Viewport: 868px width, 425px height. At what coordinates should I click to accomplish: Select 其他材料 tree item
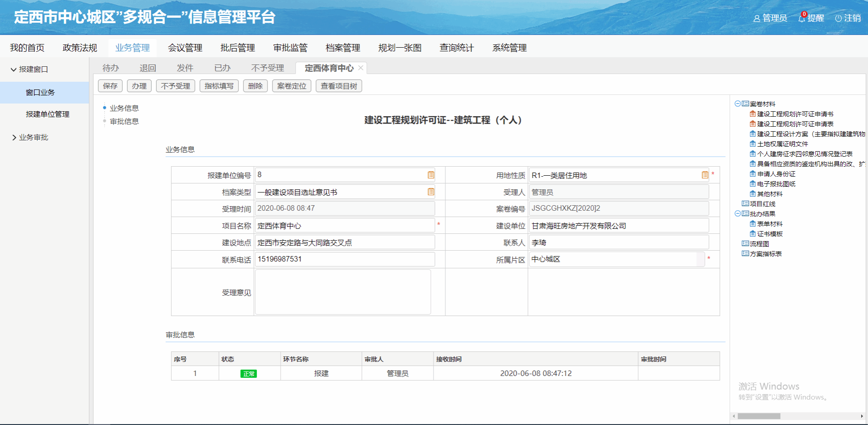(770, 194)
